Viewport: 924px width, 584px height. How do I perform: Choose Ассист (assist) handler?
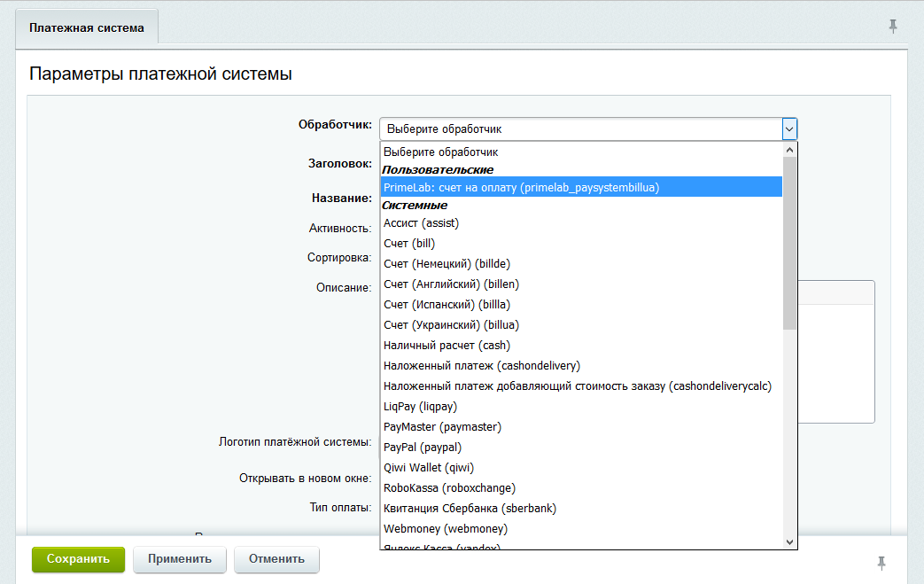421,223
